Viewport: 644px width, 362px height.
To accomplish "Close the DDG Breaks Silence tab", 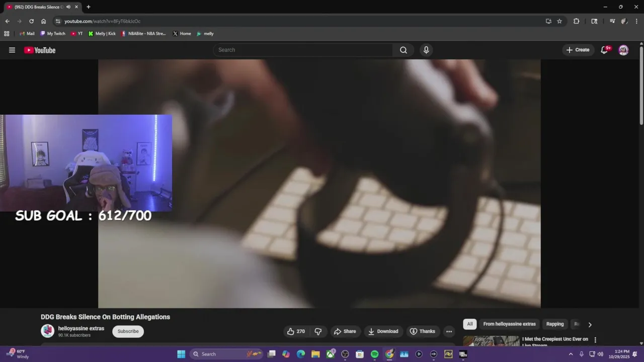I will (76, 7).
